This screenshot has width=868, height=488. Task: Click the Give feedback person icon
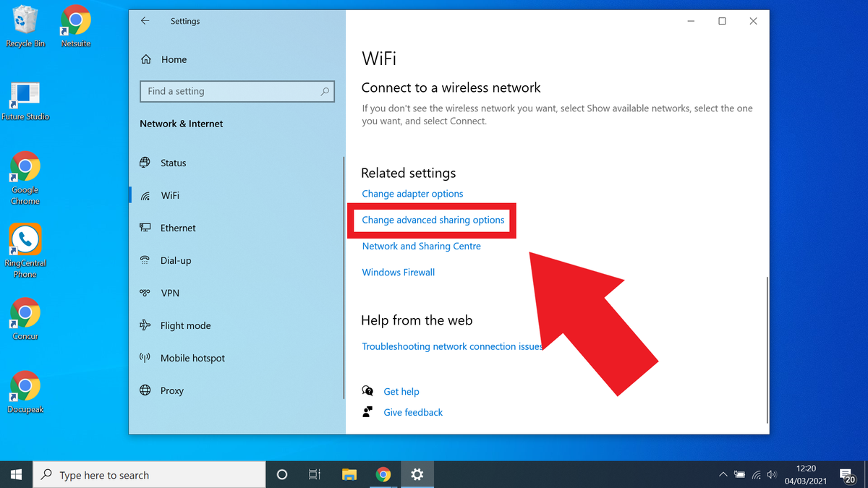point(367,412)
